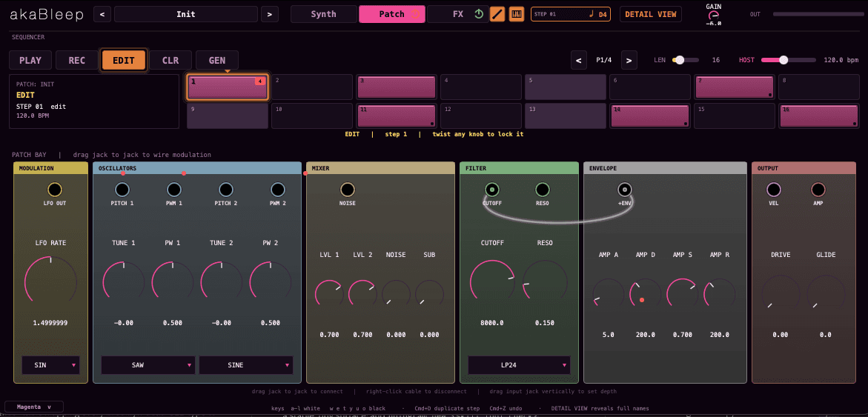The width and height of the screenshot is (868, 417).
Task: Click the FX power icon
Action: coord(480,14)
